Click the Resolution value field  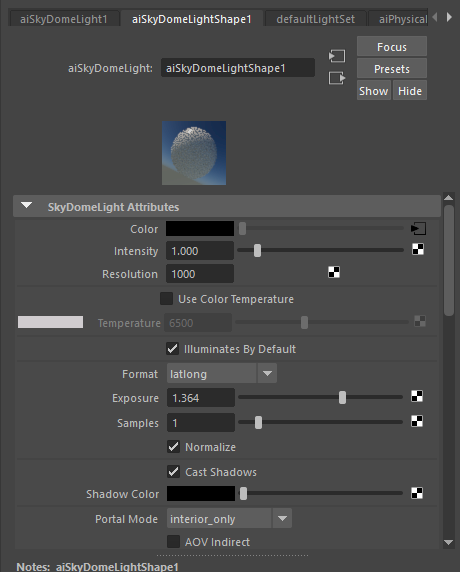tap(200, 274)
